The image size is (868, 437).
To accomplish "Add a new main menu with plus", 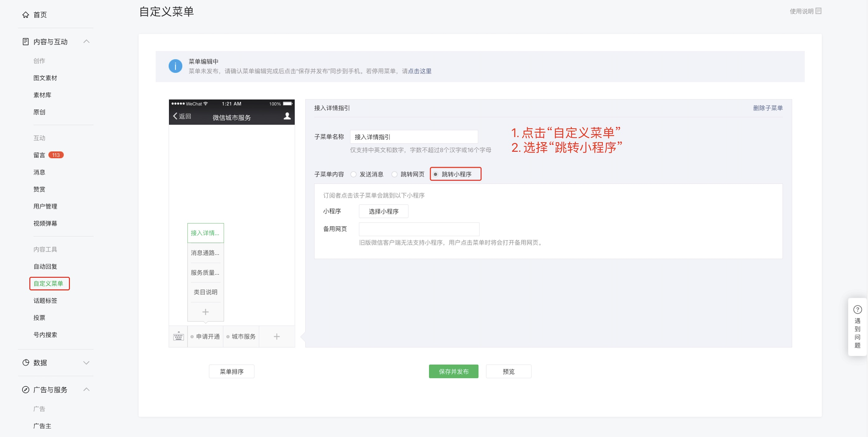I will [x=276, y=336].
